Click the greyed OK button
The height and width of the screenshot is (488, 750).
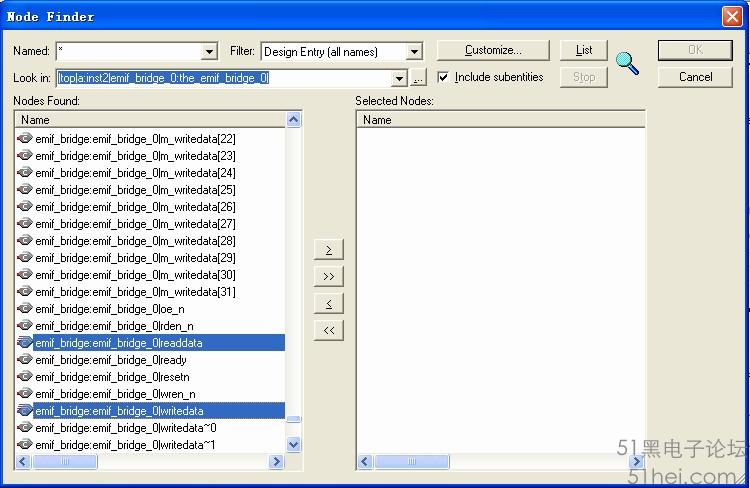pyautogui.click(x=695, y=50)
